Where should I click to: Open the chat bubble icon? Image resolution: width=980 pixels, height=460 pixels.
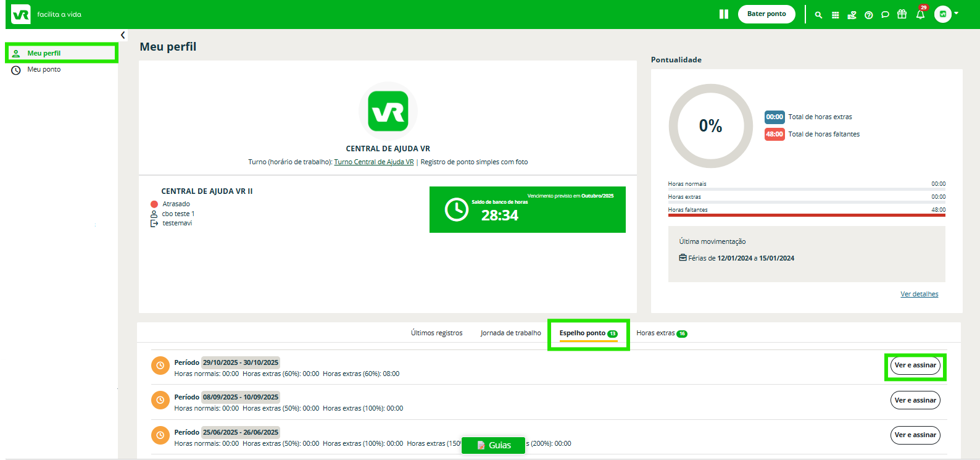[x=885, y=15]
